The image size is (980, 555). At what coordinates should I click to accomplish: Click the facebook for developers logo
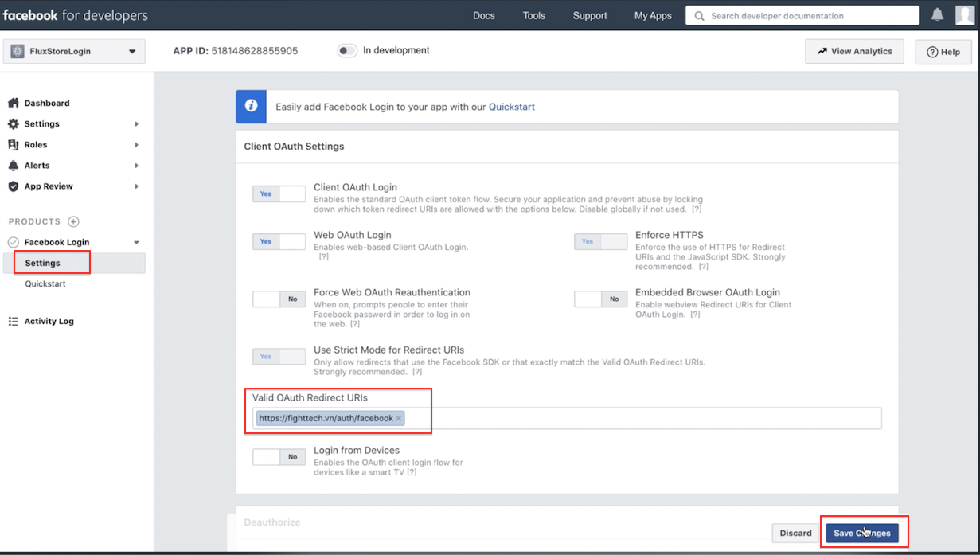pyautogui.click(x=75, y=15)
